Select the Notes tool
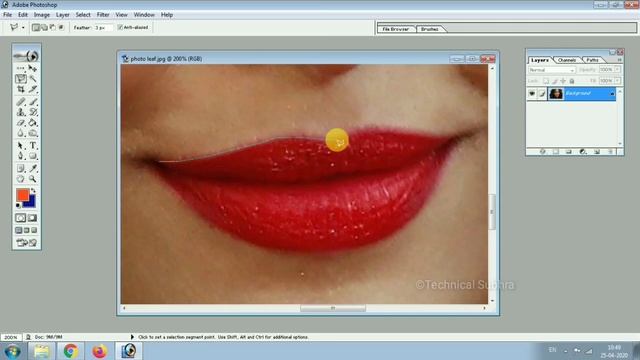 pyautogui.click(x=20, y=168)
